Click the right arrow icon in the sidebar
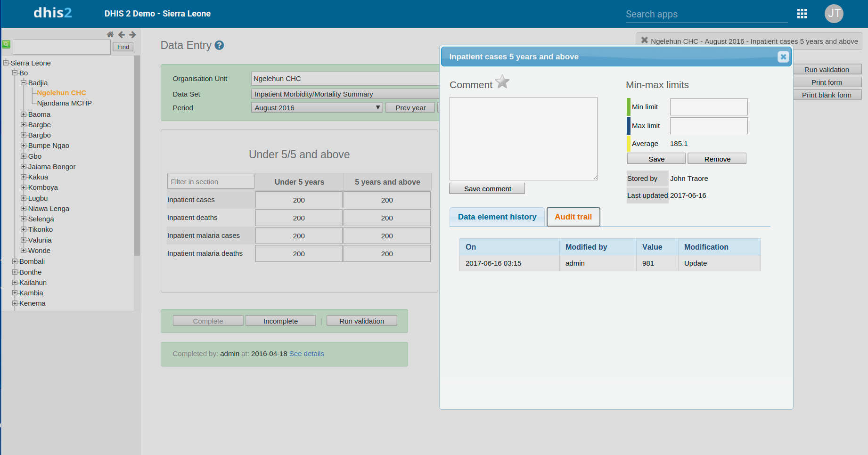The height and width of the screenshot is (455, 868). tap(132, 34)
